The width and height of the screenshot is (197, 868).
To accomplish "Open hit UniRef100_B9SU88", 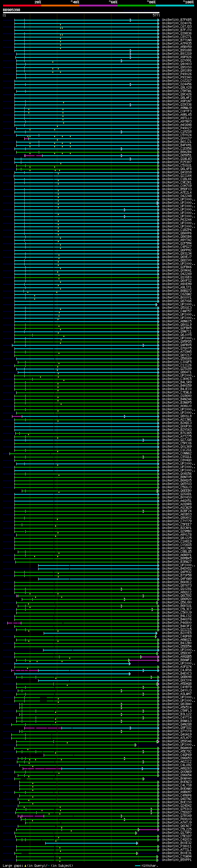I will coord(177,50).
